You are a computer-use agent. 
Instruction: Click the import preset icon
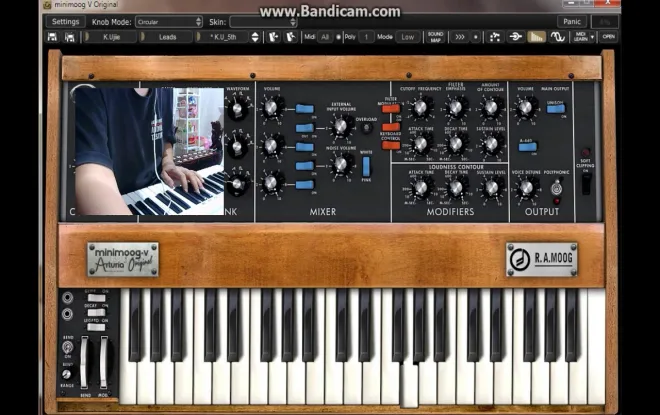coord(273,37)
